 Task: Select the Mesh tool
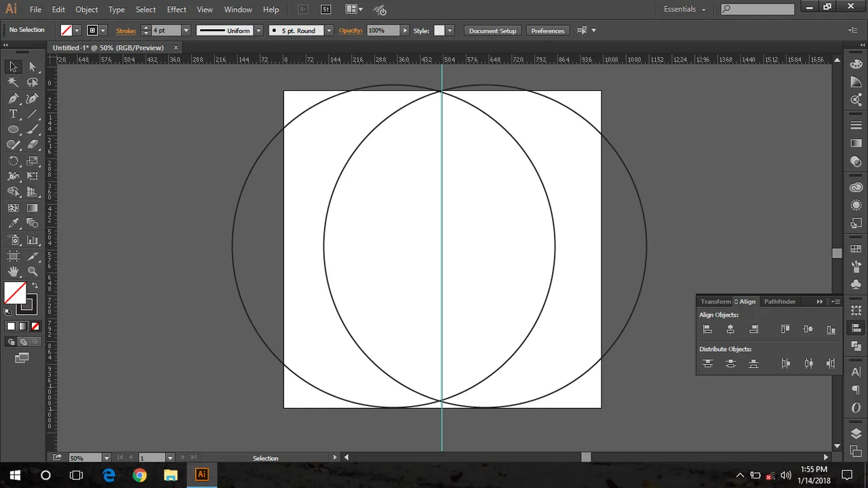[x=13, y=208]
